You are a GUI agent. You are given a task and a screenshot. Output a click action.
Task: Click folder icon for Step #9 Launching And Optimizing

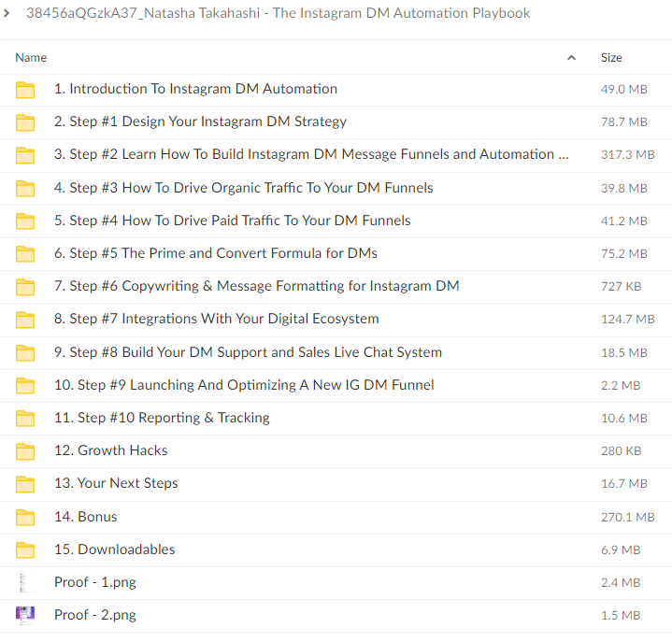click(x=25, y=386)
